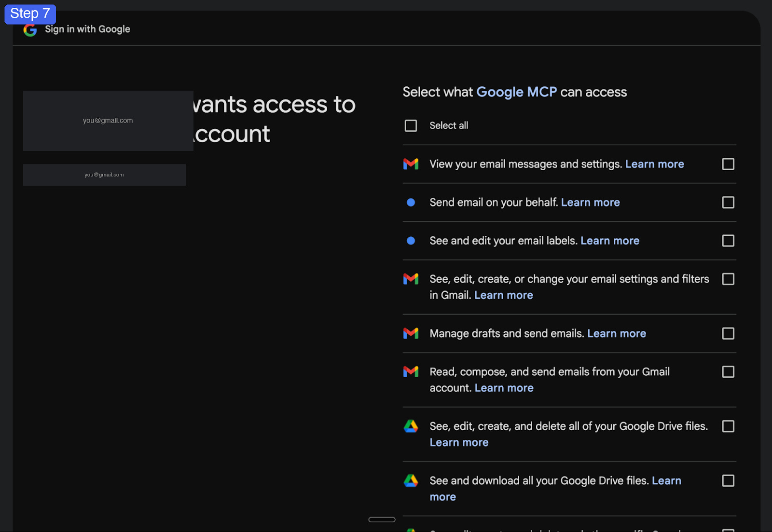
Task: Tick Manage drafts and send emails checkbox
Action: pos(728,333)
